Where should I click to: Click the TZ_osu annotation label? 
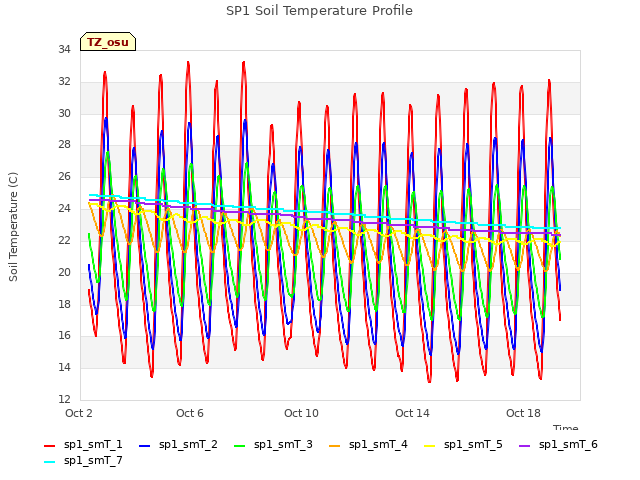[108, 42]
